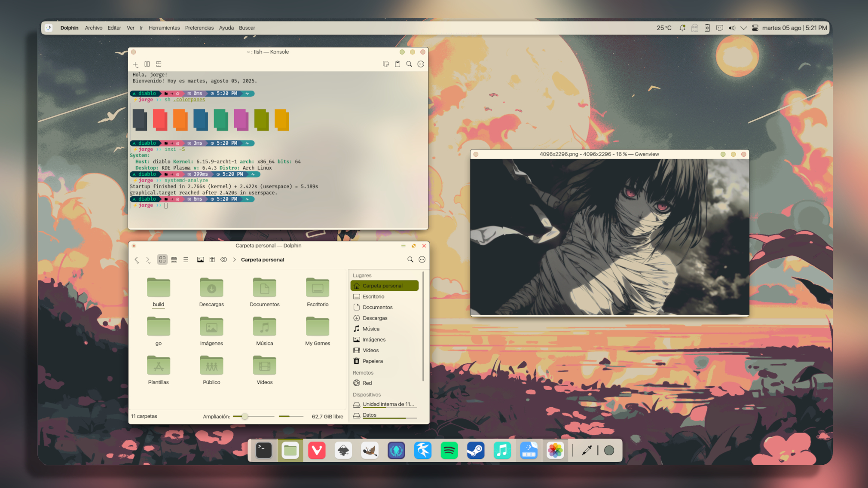Viewport: 868px width, 488px height.
Task: Open Dolphin hamburger options menu
Action: (422, 259)
